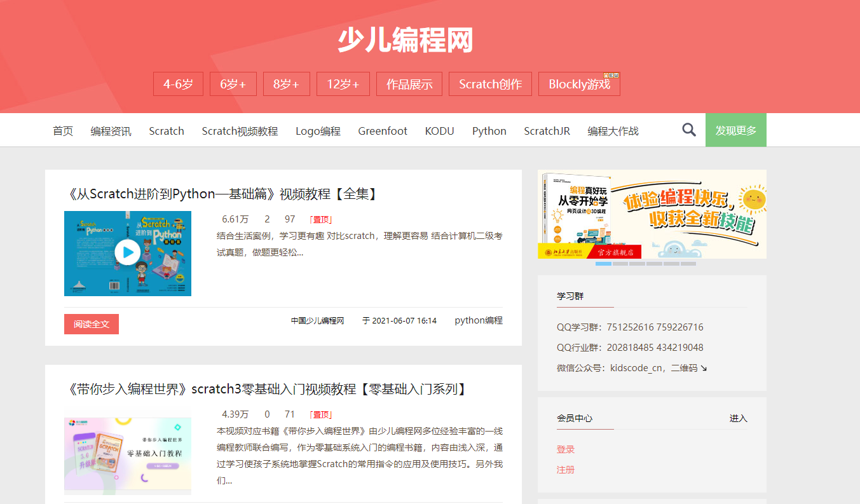This screenshot has height=504, width=860.
Task: Open the 编程资讯 menu item
Action: (x=111, y=131)
